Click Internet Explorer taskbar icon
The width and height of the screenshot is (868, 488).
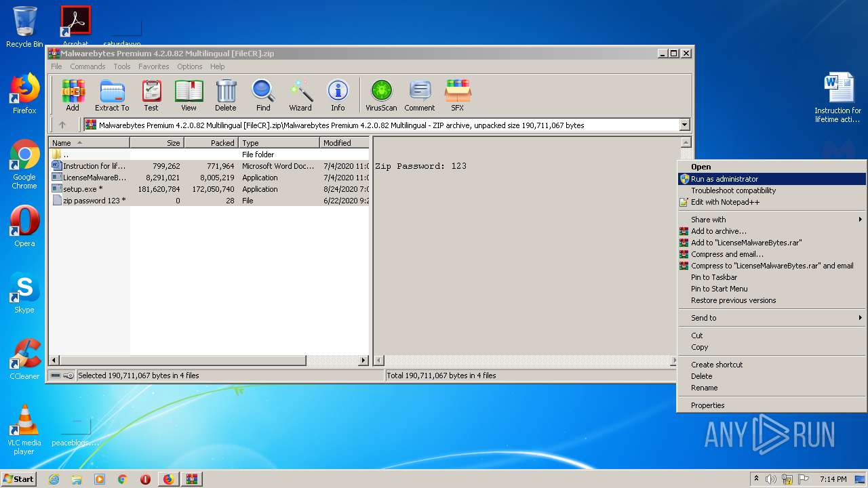54,479
